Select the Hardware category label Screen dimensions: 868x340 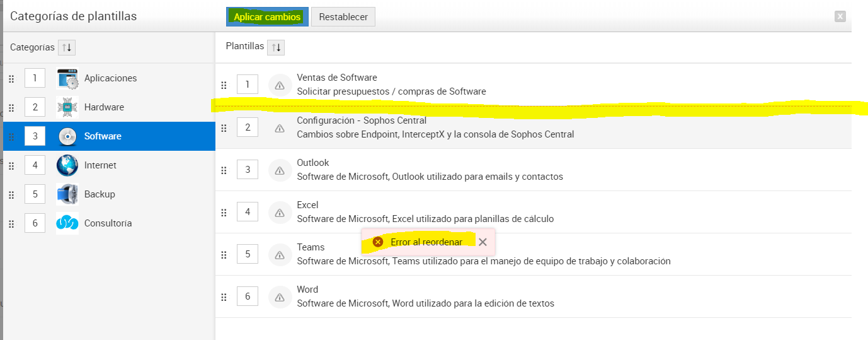point(104,107)
